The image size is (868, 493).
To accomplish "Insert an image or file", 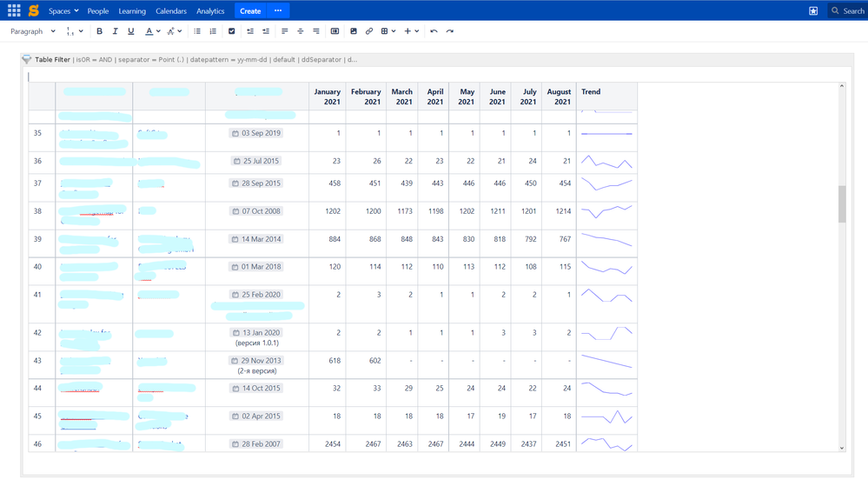I will [x=354, y=31].
